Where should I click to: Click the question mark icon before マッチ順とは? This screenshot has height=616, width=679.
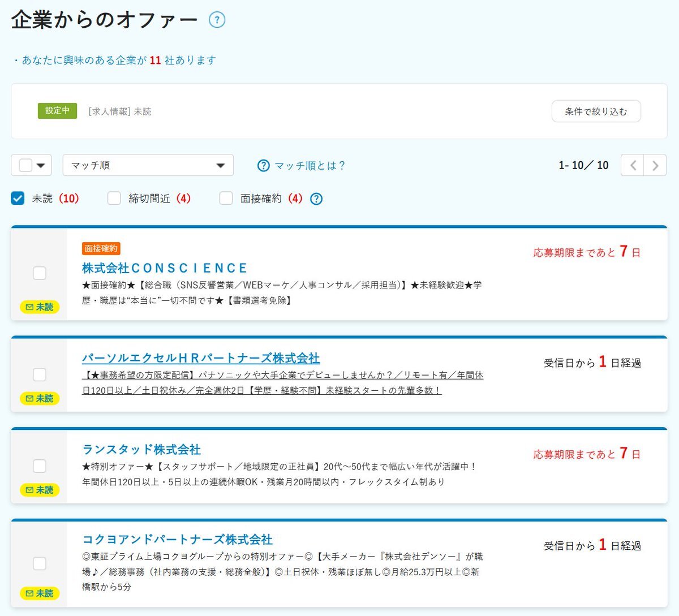click(x=263, y=165)
